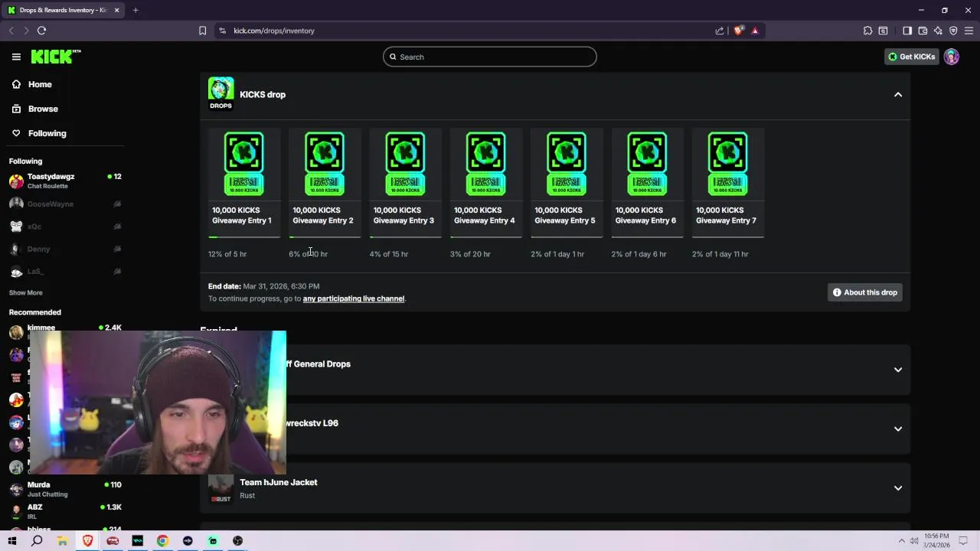Click '2% of 1 day 11 hr' text
This screenshot has height=551, width=980.
[x=720, y=254]
